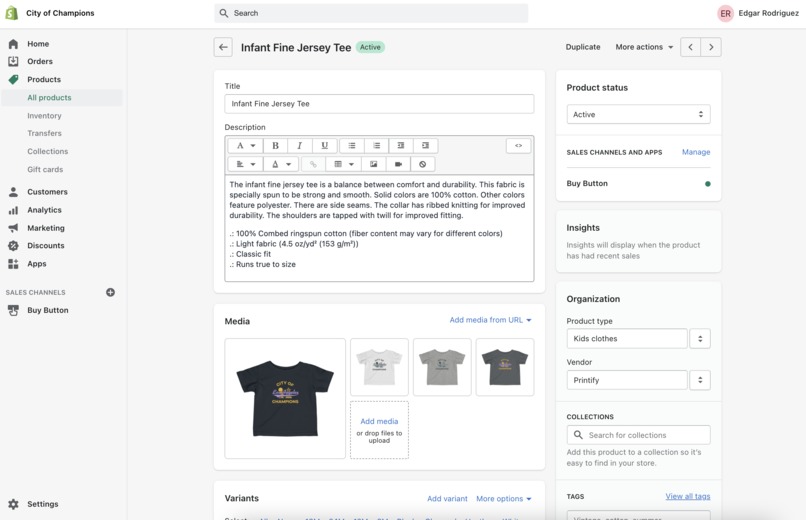Click the Shopify logo icon
The height and width of the screenshot is (520, 806).
coord(11,13)
